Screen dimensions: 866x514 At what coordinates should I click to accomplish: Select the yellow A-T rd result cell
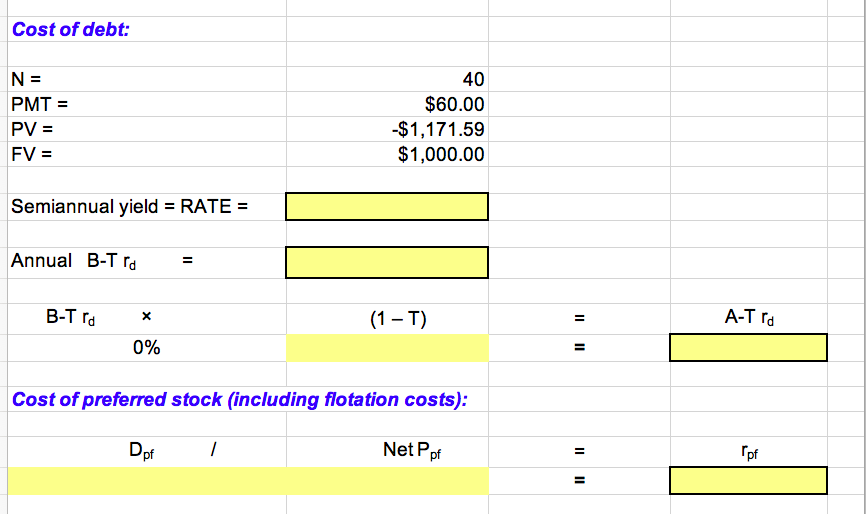tap(748, 348)
